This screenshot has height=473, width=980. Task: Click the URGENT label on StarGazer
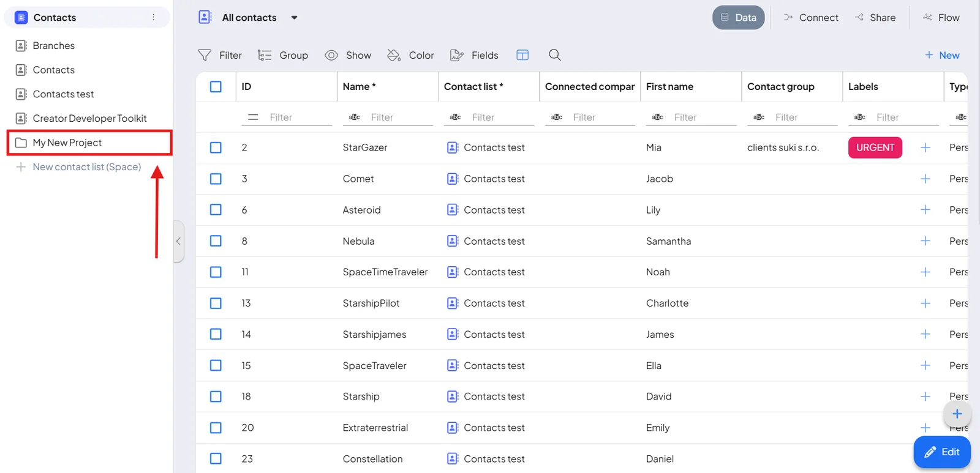pyautogui.click(x=875, y=147)
